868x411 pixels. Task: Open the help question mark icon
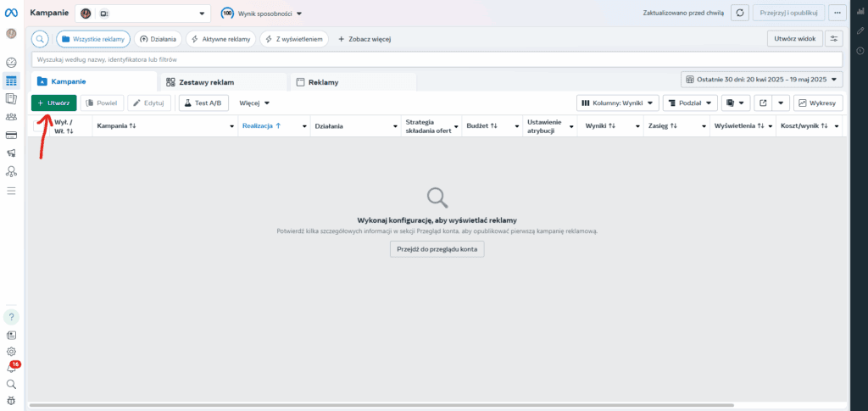[11, 317]
